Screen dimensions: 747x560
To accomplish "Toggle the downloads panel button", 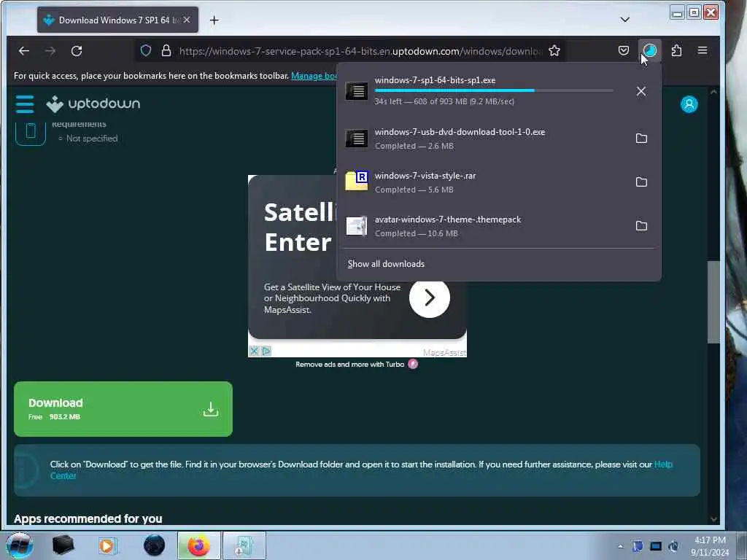I will [650, 50].
